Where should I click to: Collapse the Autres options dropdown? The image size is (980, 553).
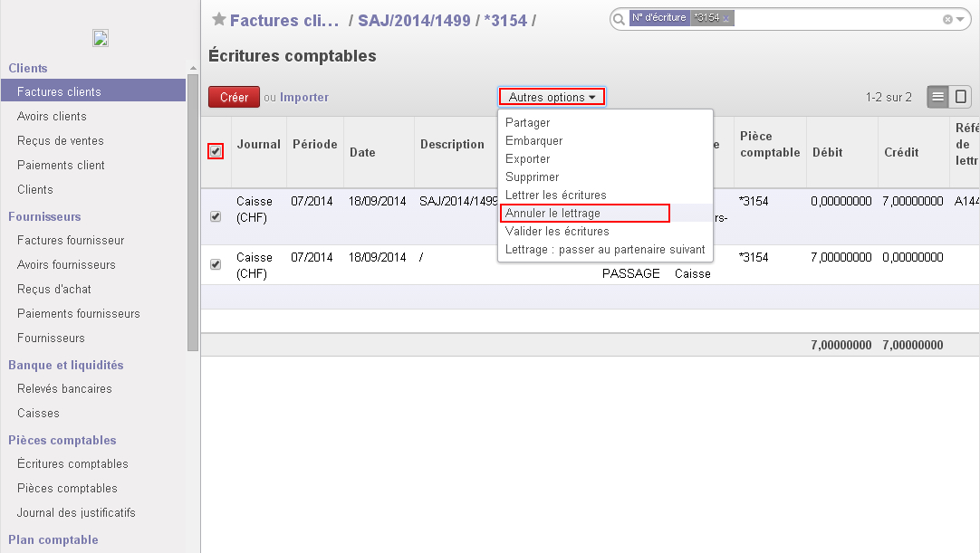(x=552, y=97)
